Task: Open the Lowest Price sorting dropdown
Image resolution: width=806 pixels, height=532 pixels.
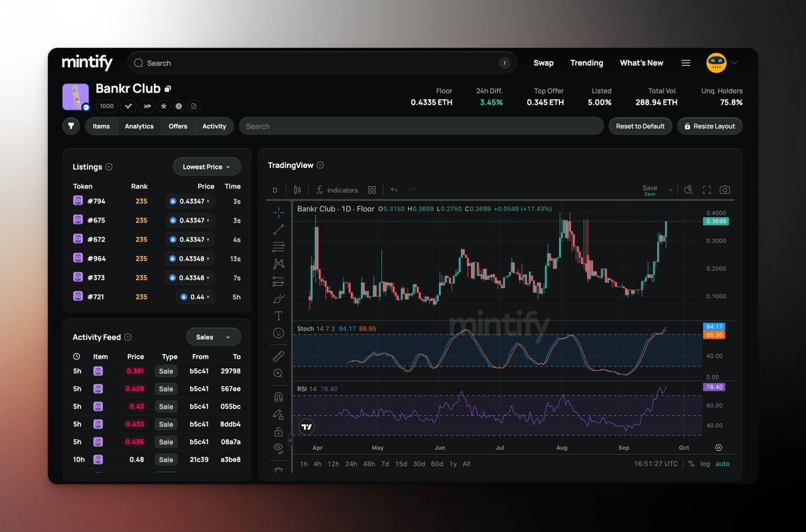Action: click(x=206, y=167)
